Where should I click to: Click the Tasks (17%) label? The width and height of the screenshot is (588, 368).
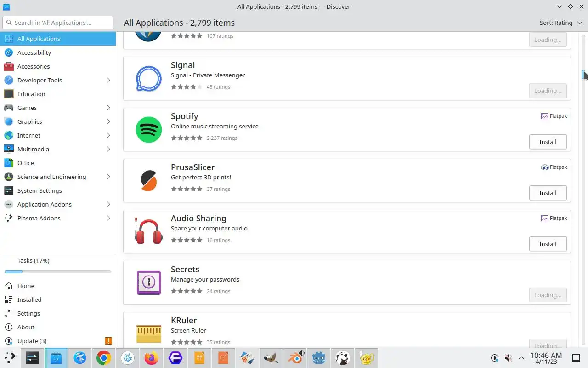[34, 260]
